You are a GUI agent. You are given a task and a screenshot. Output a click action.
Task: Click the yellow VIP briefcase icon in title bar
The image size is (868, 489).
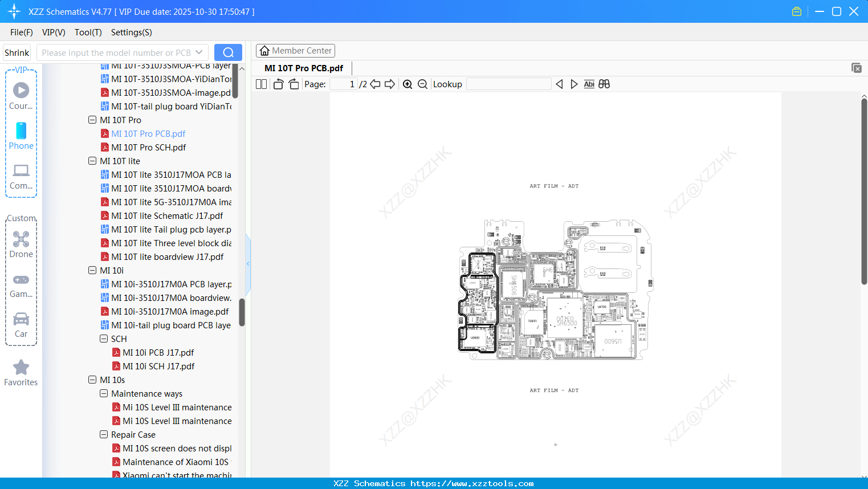pyautogui.click(x=797, y=11)
